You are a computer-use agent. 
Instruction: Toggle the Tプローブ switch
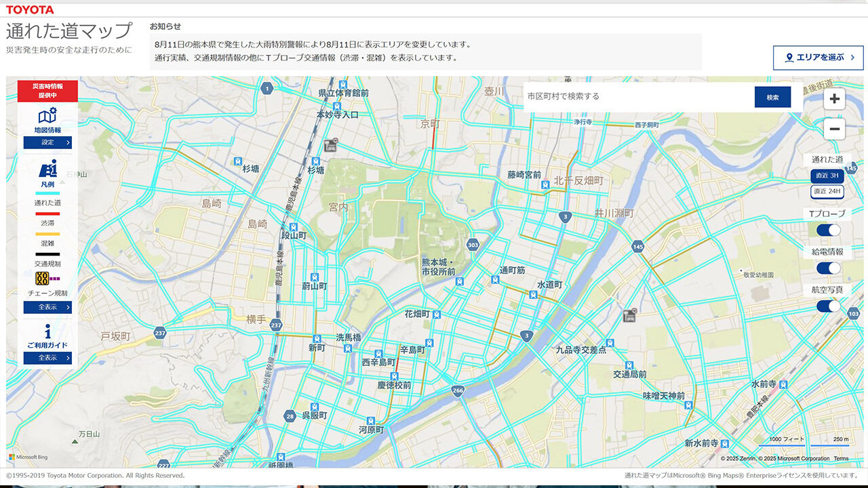(x=828, y=230)
